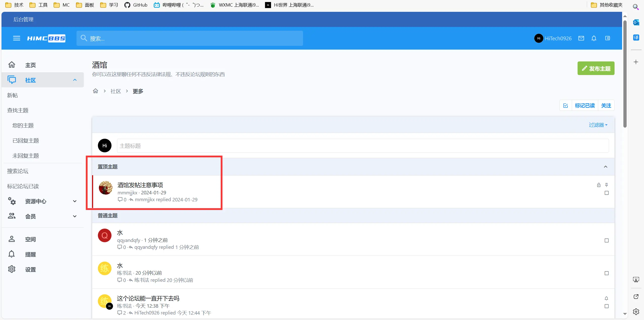644x320 pixels.
Task: Check the box for qqyandqfy's 水 thread
Action: [x=607, y=240]
